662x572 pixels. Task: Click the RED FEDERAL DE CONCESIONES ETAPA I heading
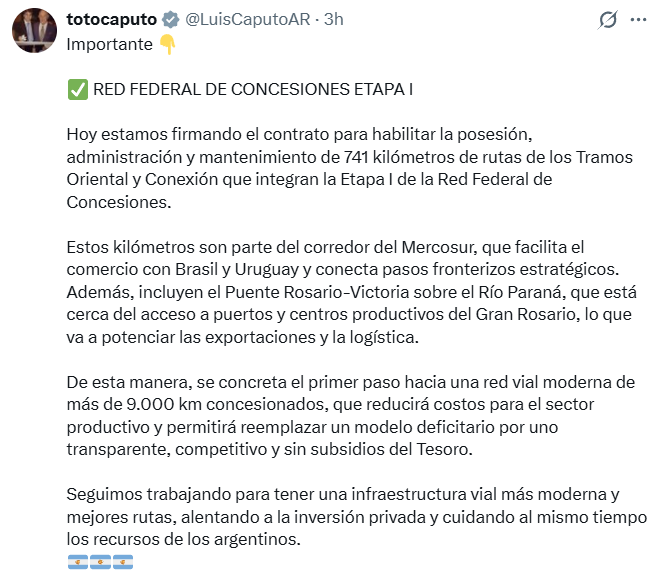click(x=253, y=89)
